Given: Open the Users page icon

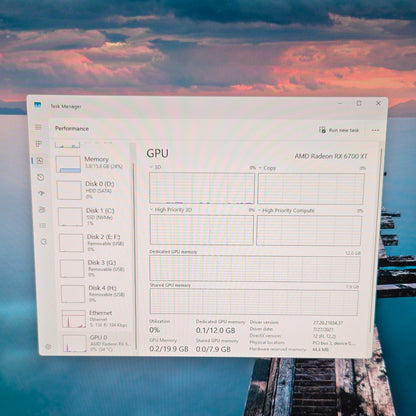Looking at the screenshot, I should [42, 210].
